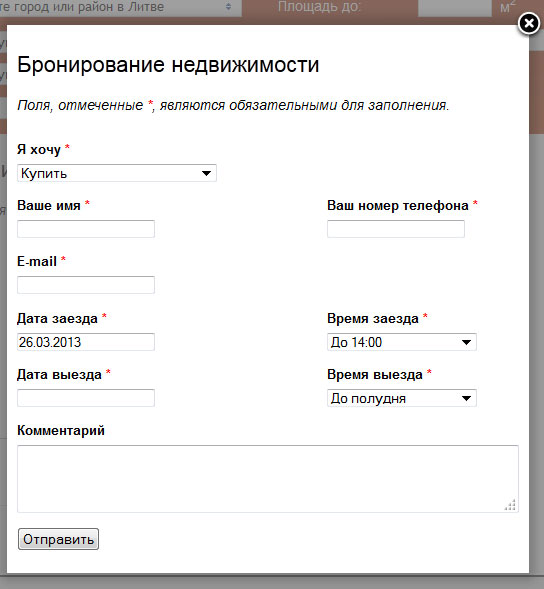Open the 'Я хочу' dropdown showing Купить
The width and height of the screenshot is (544, 589).
[x=117, y=173]
